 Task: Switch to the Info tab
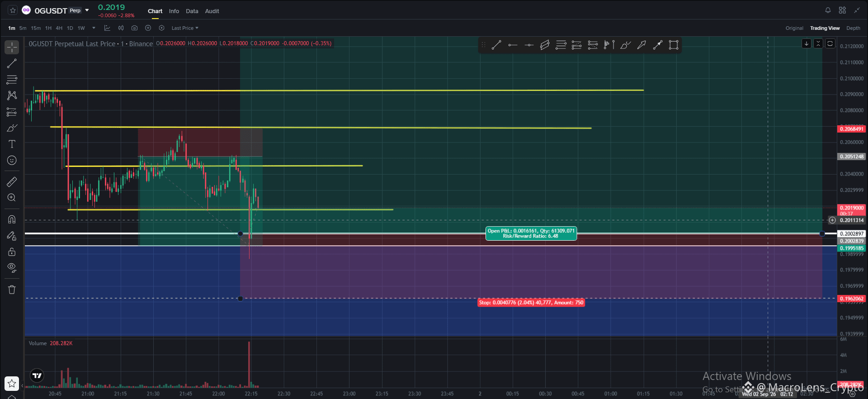click(174, 11)
